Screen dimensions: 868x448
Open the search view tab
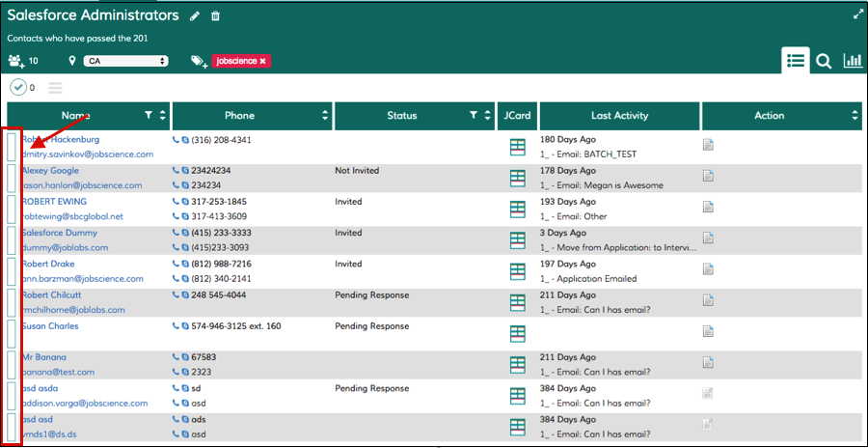pyautogui.click(x=825, y=61)
